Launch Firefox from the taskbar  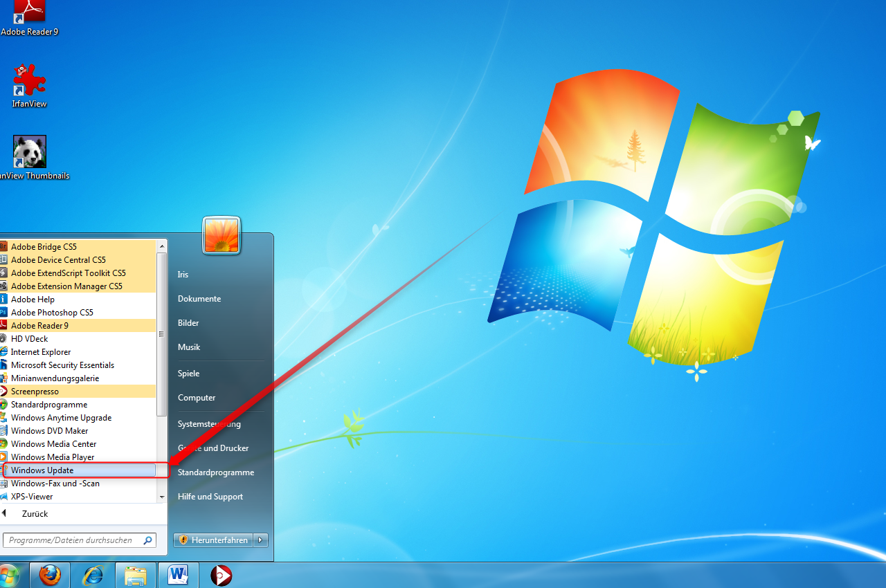[x=50, y=575]
